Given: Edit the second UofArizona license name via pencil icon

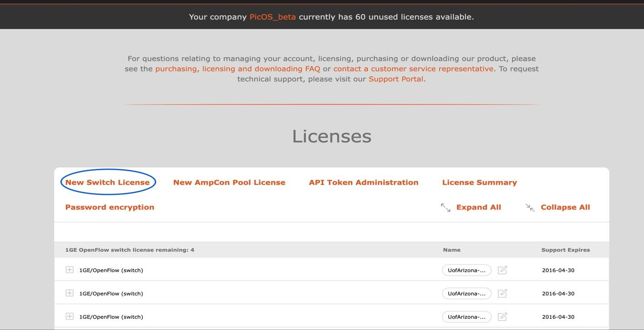Looking at the screenshot, I should 502,293.
